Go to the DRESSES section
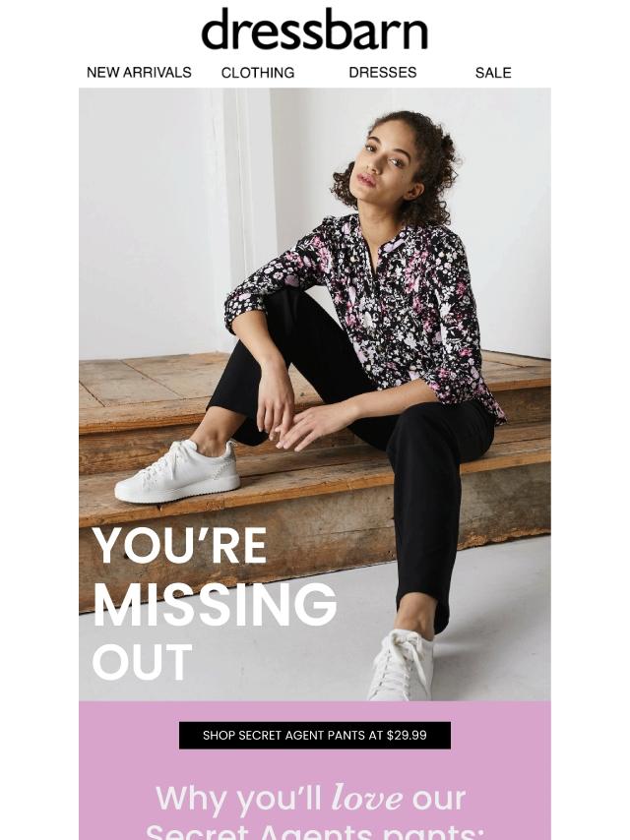Viewport: 630px width, 840px height. [x=382, y=73]
